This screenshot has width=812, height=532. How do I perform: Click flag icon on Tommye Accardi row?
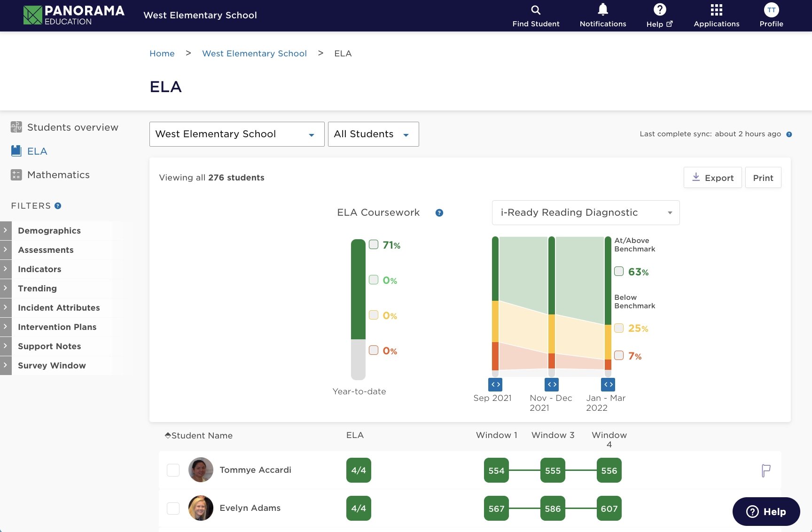pyautogui.click(x=766, y=470)
